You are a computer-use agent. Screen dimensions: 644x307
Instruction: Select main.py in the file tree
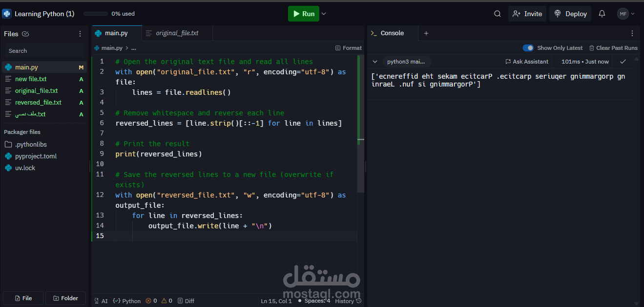pyautogui.click(x=44, y=67)
